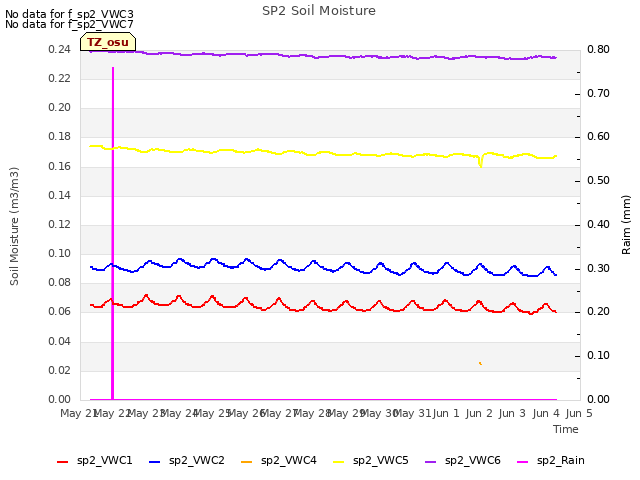Click the SP2 Soil Moisture chart title
This screenshot has height=480, width=640.
[x=319, y=11]
